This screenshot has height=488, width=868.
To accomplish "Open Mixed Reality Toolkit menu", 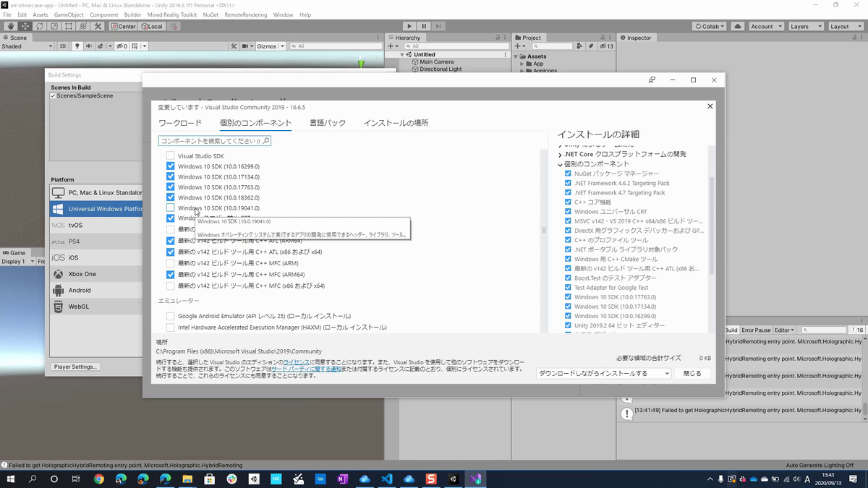I will point(171,14).
